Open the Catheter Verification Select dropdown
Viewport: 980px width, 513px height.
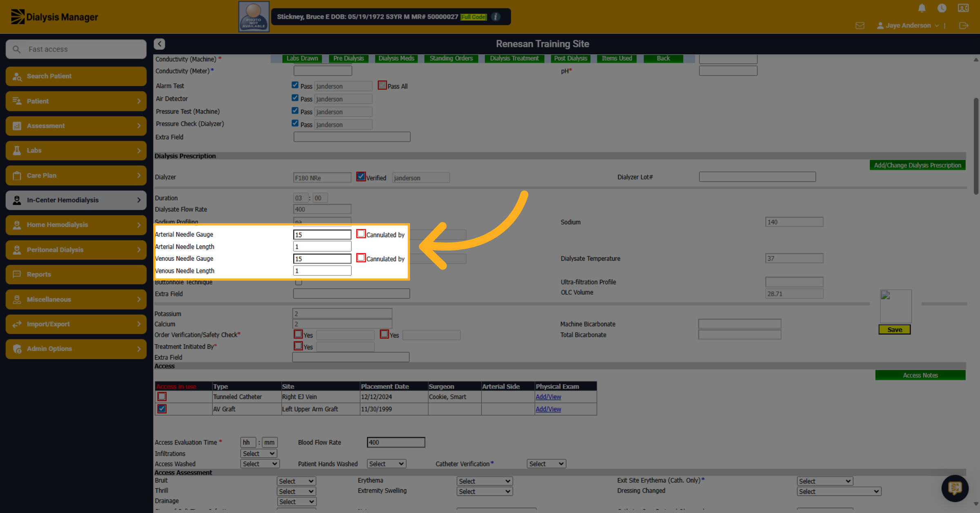[x=546, y=464]
